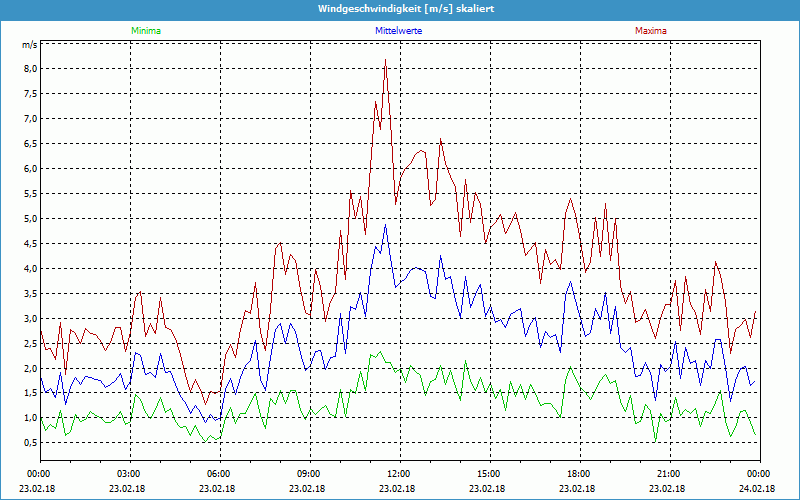This screenshot has width=800, height=500.
Task: Select the 21:00 time axis label
Action: [668, 474]
